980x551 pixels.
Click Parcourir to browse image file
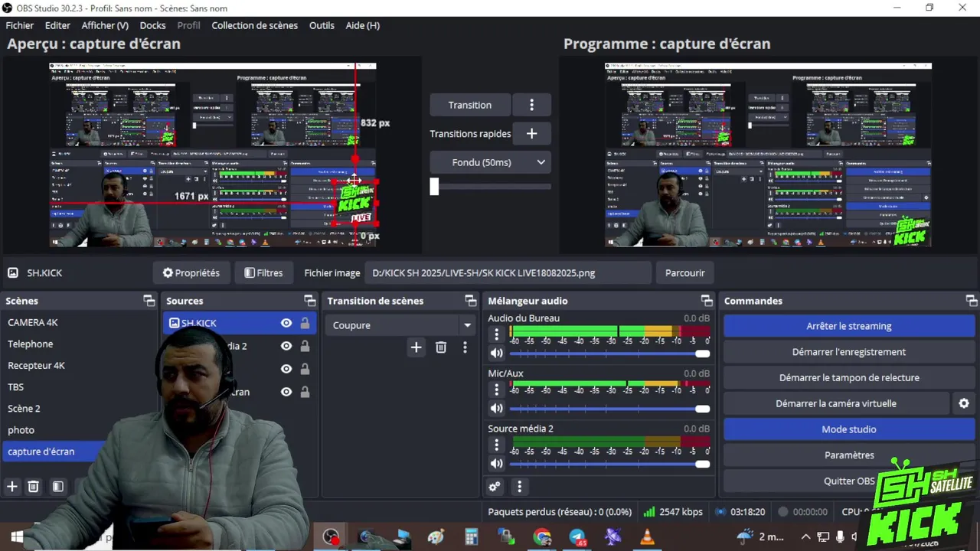(x=684, y=272)
